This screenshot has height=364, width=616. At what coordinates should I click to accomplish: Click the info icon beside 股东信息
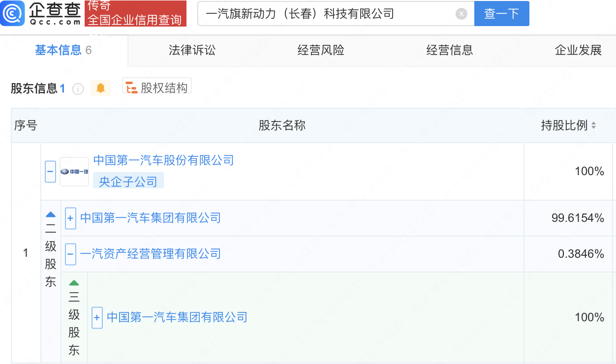coord(78,89)
